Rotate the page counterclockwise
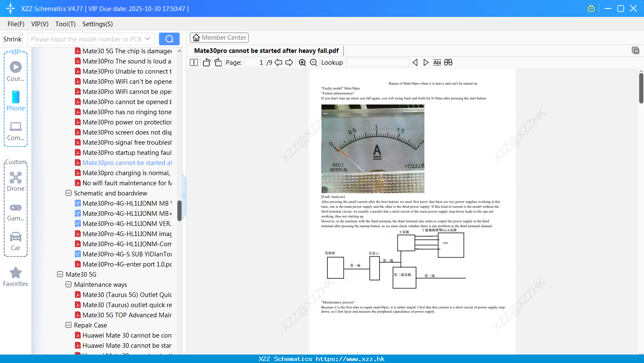 click(206, 63)
